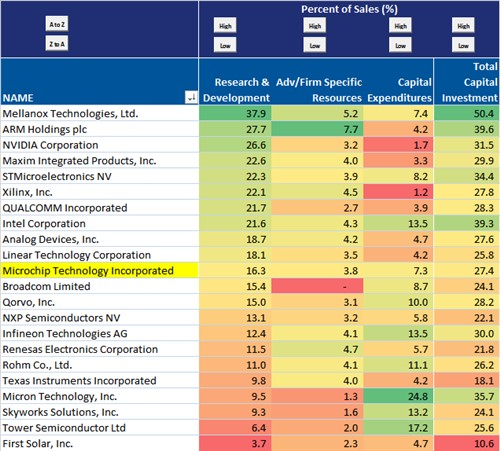Select the Adv/Firm Specific Resources header
500x451 pixels.
317,81
